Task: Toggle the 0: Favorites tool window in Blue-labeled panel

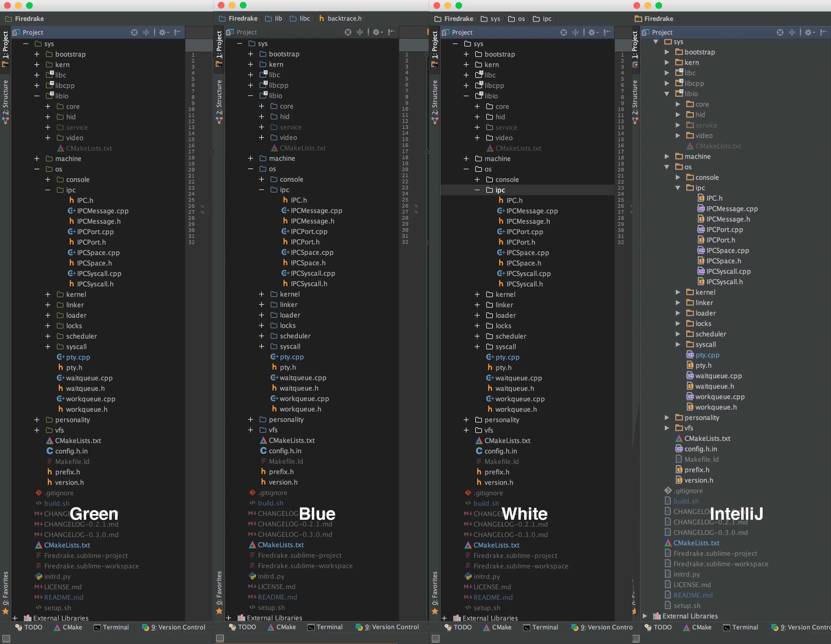Action: [x=219, y=588]
